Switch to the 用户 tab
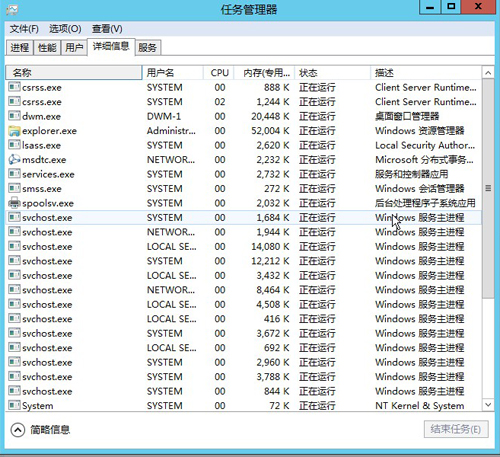 point(74,48)
